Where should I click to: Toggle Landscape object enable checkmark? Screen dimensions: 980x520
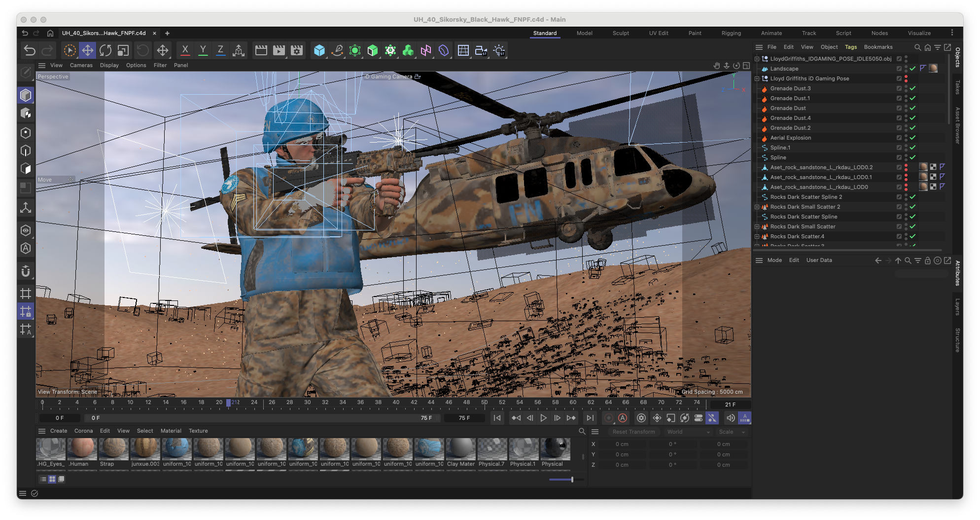[x=912, y=69]
